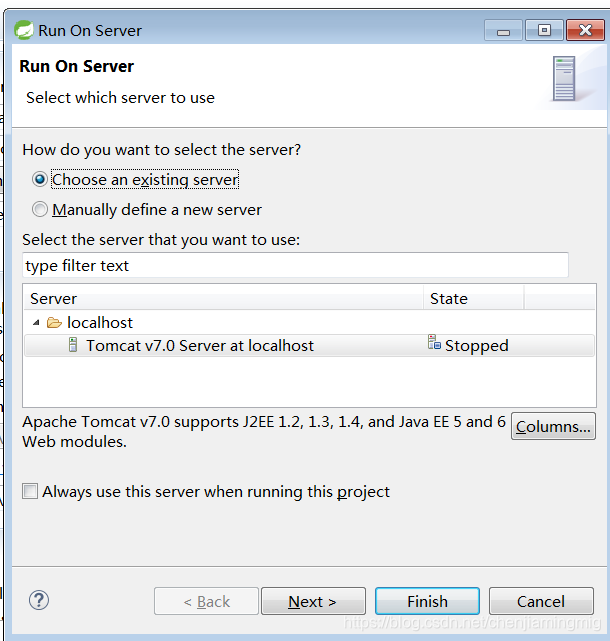Click the Finish button
The height and width of the screenshot is (641, 610).
point(427,601)
